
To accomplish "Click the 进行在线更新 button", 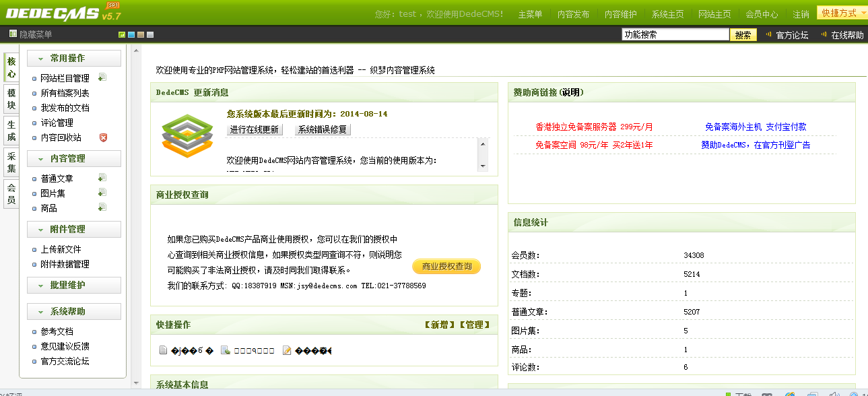I will 255,129.
